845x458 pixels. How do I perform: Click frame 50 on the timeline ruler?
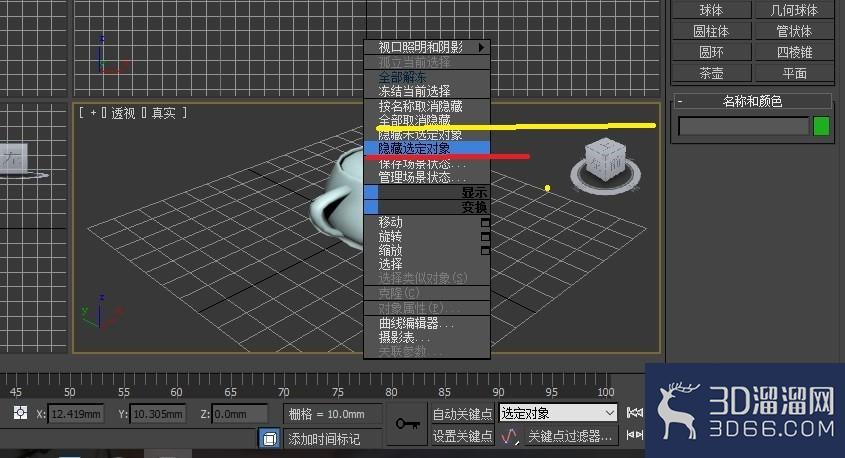click(x=70, y=392)
